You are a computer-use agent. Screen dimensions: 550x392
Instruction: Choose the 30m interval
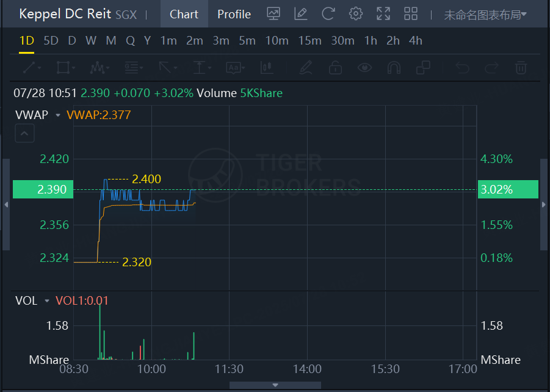click(x=342, y=41)
